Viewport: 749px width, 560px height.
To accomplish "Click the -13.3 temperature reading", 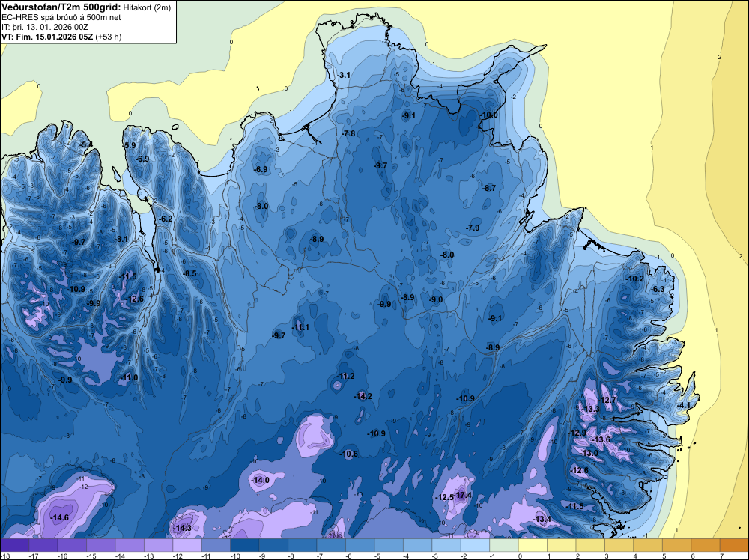I will 590,409.
